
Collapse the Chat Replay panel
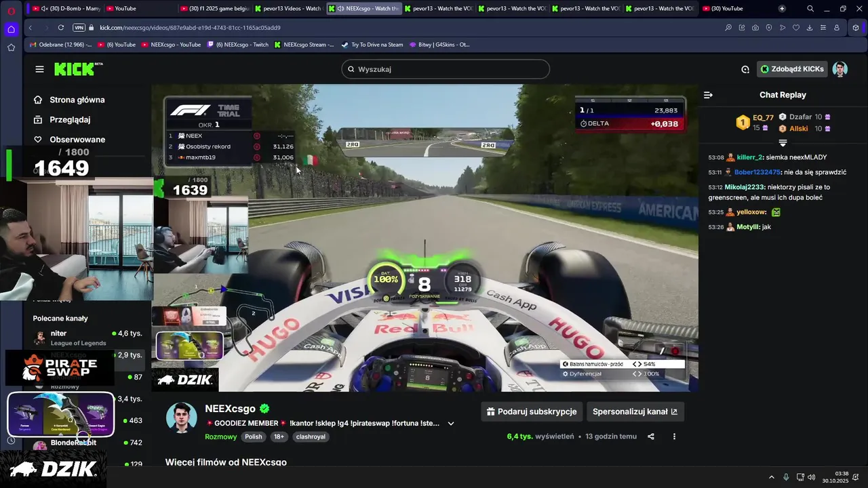click(708, 95)
